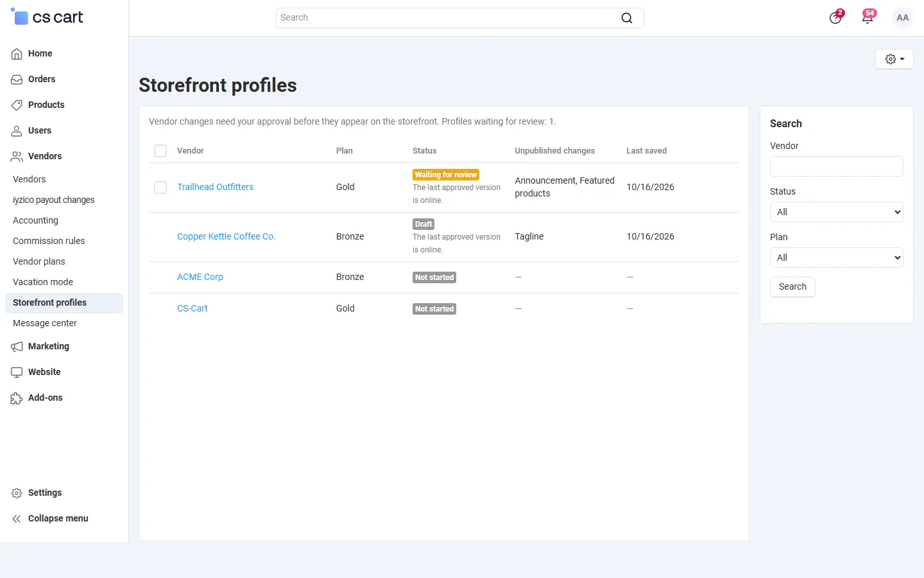This screenshot has height=578, width=924.
Task: Open the Plan filter dropdown
Action: tap(836, 258)
